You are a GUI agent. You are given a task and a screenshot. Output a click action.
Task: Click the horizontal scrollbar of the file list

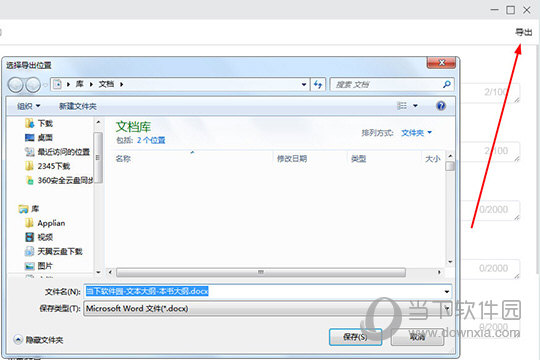point(261,272)
